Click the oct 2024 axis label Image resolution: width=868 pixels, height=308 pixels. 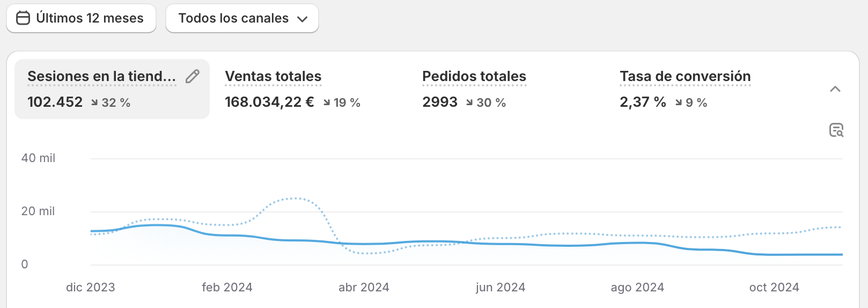click(x=774, y=288)
